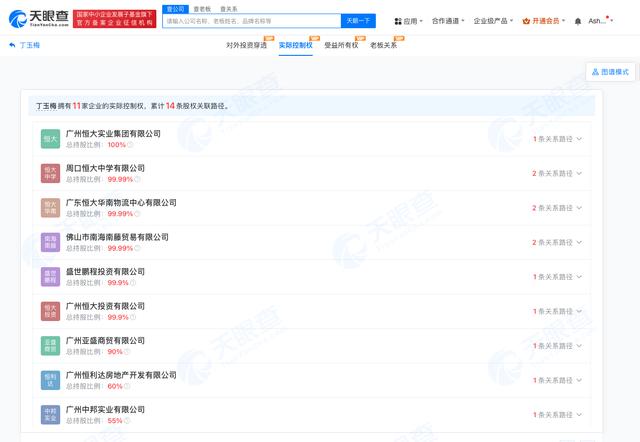The height and width of the screenshot is (442, 640).
Task: Open 广州中邦实业 logo icon
Action: click(50, 415)
